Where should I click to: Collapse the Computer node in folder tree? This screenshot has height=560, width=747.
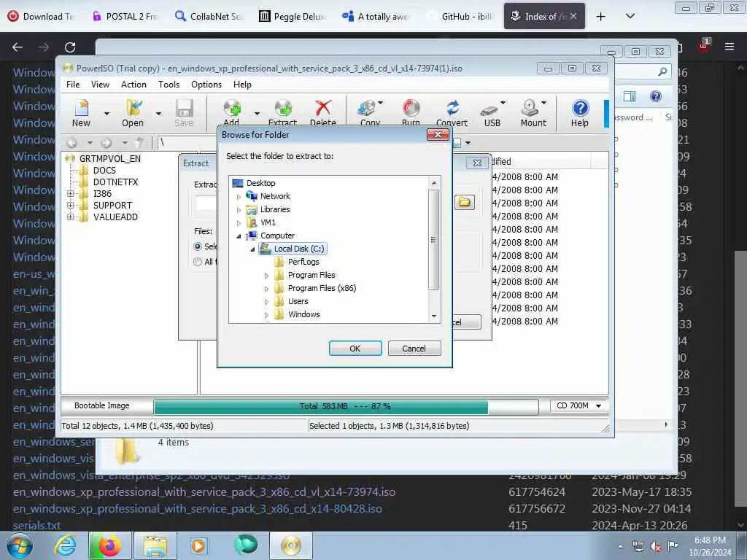pos(239,236)
